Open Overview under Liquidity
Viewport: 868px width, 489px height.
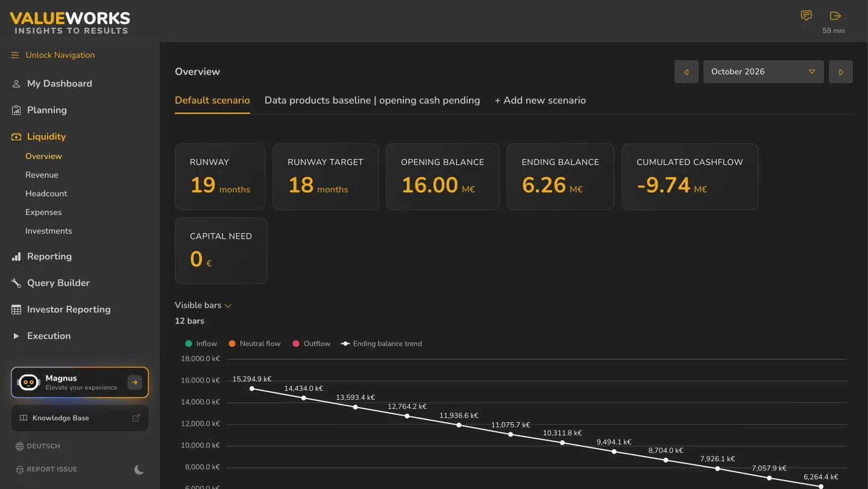click(43, 156)
